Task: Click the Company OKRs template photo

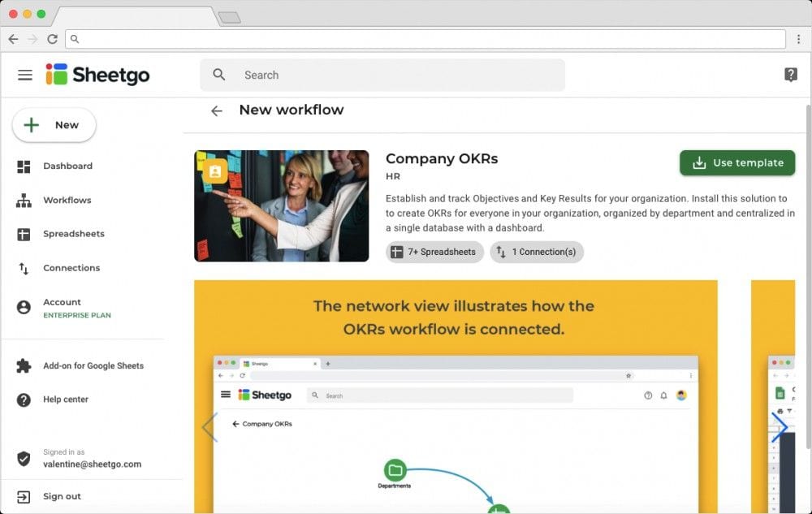Action: (281, 206)
